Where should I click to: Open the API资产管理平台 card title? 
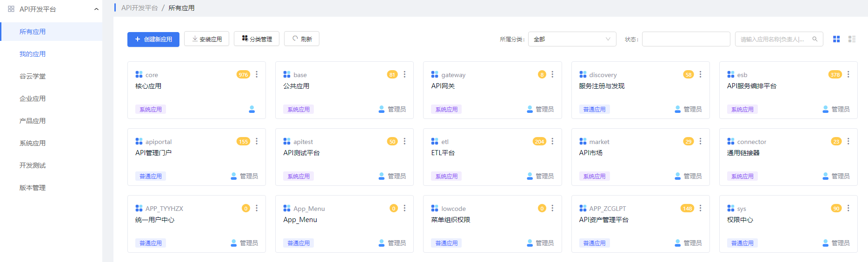(x=603, y=220)
